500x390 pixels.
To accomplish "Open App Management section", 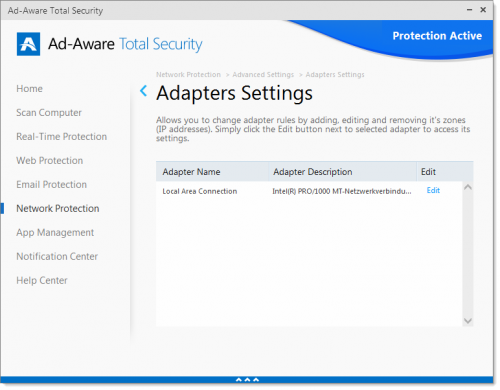I will (55, 233).
